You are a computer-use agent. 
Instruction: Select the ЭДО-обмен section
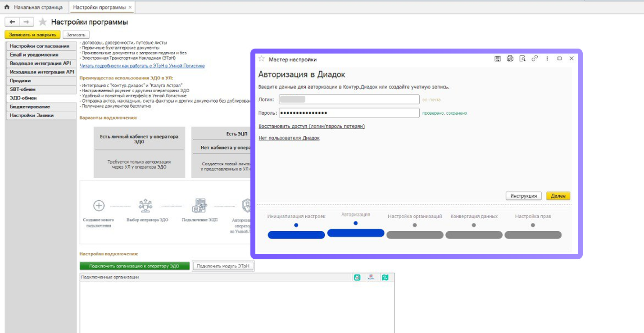tap(41, 98)
